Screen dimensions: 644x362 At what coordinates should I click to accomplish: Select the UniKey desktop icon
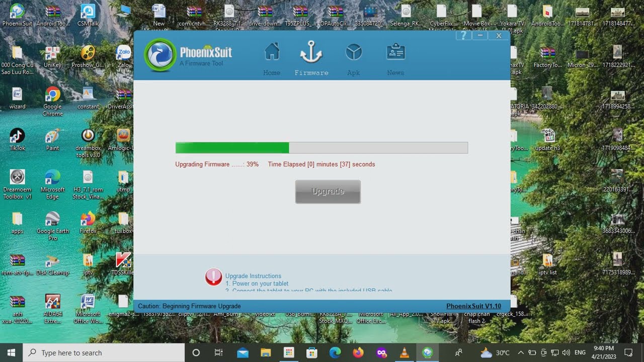52,57
